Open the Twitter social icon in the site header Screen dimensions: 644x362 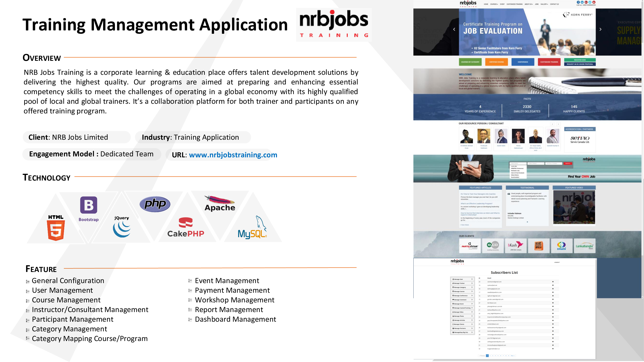[590, 2]
